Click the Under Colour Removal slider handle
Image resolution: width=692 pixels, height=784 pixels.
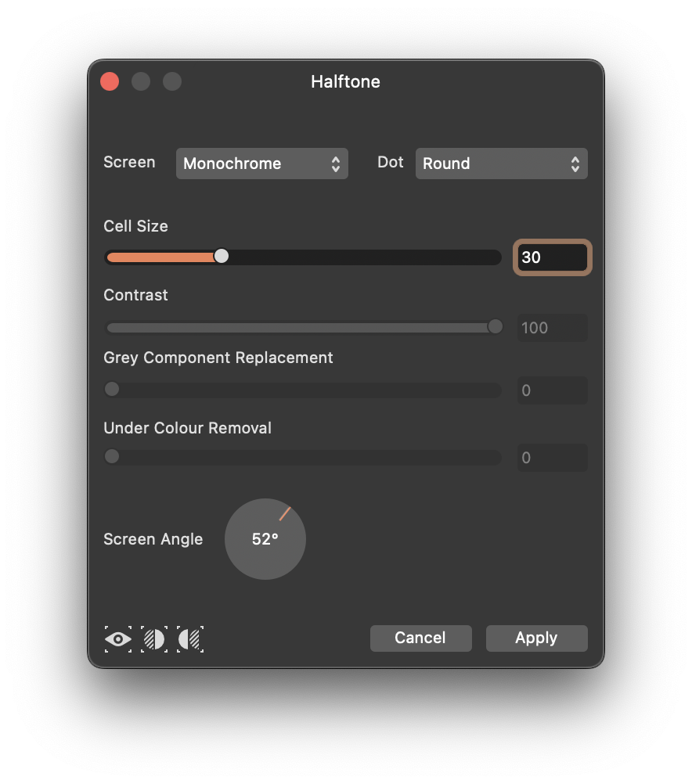click(x=112, y=456)
